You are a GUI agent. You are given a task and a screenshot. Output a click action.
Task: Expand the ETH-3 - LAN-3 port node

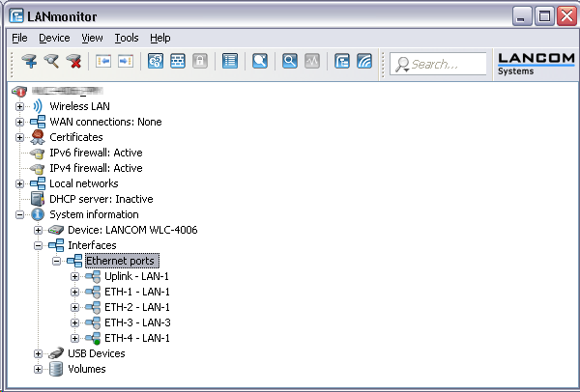tap(74, 322)
